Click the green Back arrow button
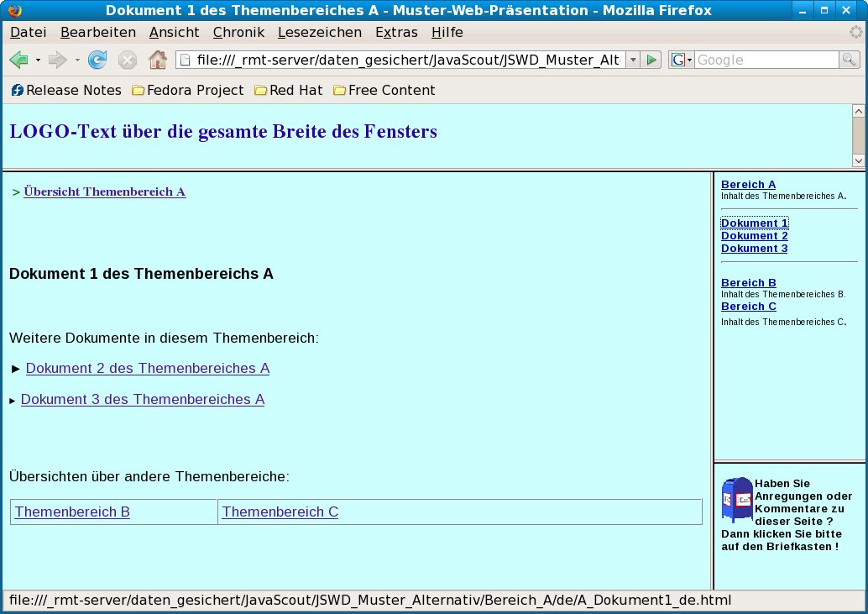Screen dimensions: 868x614 point(18,60)
